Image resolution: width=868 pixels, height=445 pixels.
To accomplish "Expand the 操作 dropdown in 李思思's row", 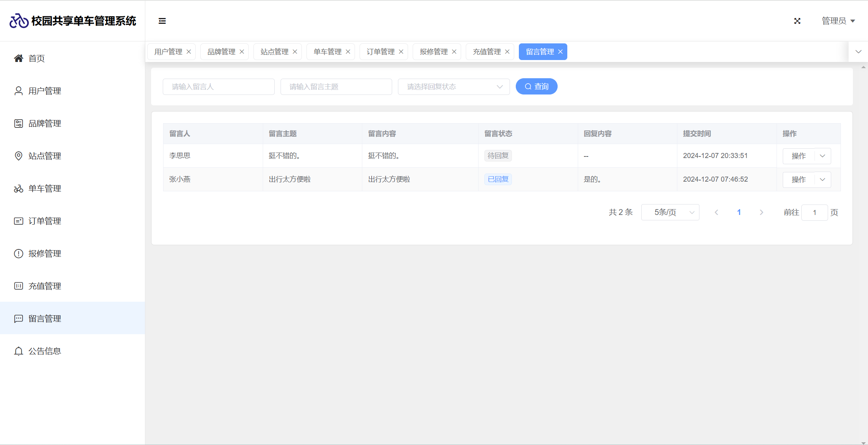I will point(822,156).
